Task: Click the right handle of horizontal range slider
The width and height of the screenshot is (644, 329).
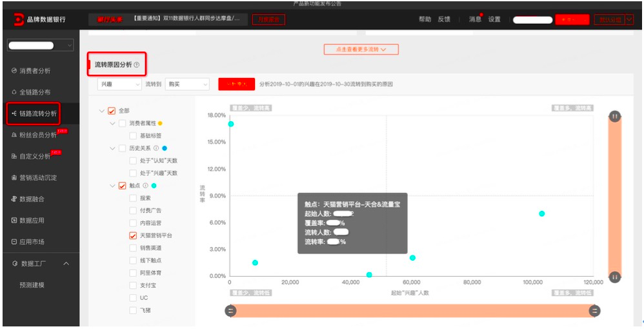Action: pos(595,311)
